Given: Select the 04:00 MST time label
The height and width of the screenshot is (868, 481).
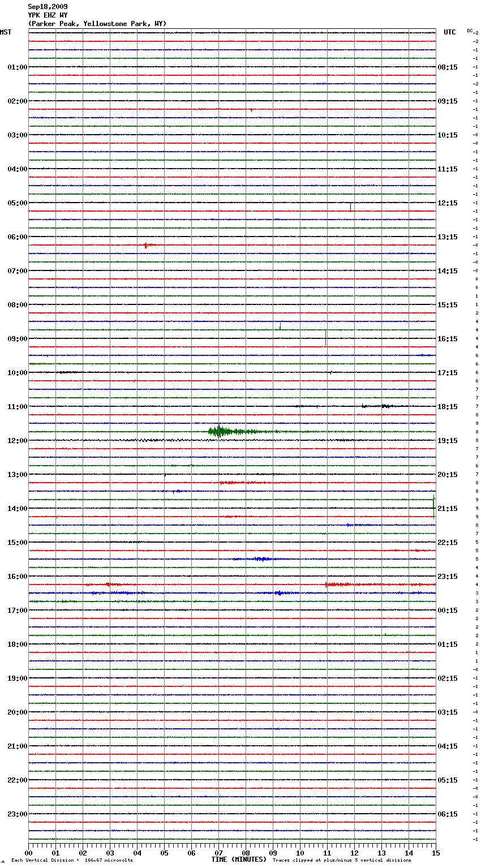Looking at the screenshot, I should pos(18,169).
